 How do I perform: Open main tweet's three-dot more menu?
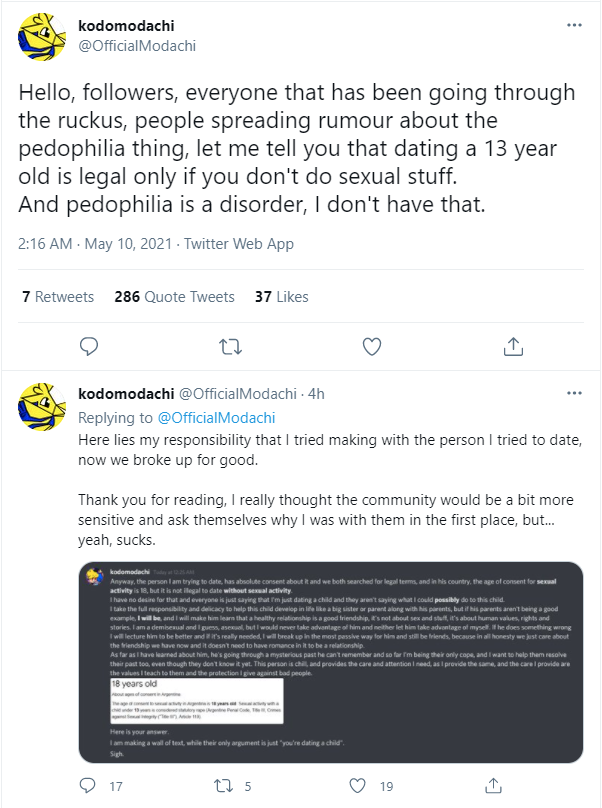[x=574, y=25]
